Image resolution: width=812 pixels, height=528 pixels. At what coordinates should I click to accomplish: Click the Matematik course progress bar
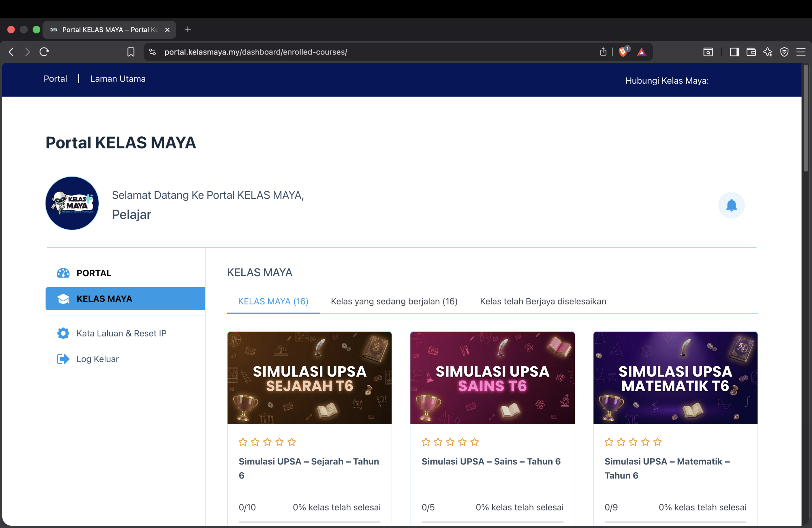675,522
